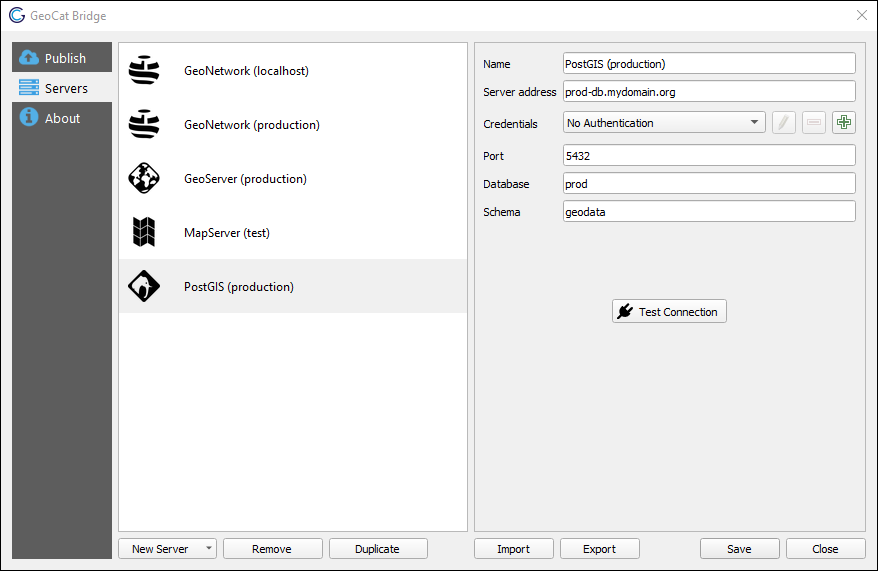Viewport: 878px width, 571px height.
Task: Switch to the Publish tab
Action: [x=62, y=58]
